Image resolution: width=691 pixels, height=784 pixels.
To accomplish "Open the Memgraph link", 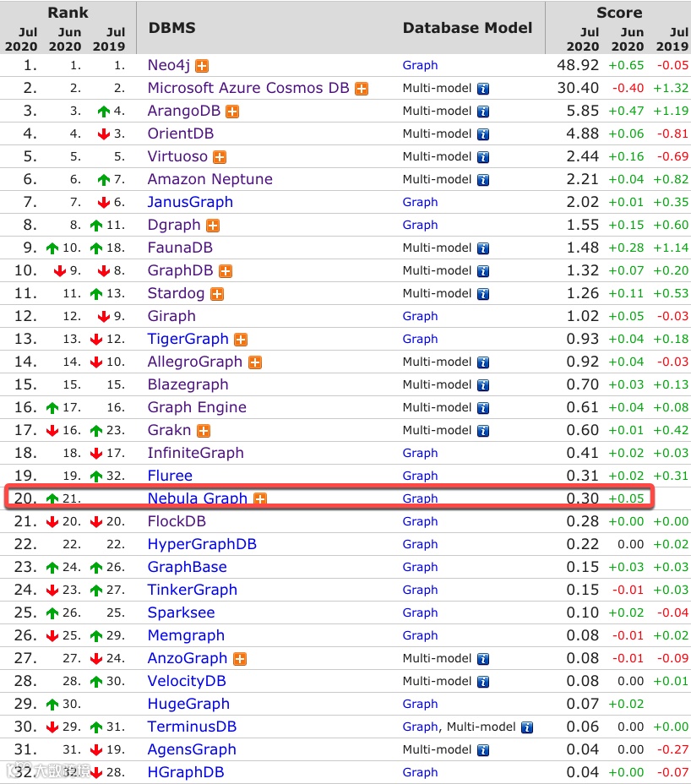I will [x=186, y=635].
